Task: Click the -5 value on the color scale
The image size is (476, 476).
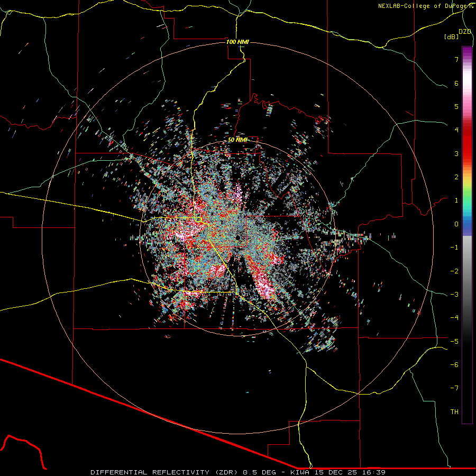Action: (454, 342)
